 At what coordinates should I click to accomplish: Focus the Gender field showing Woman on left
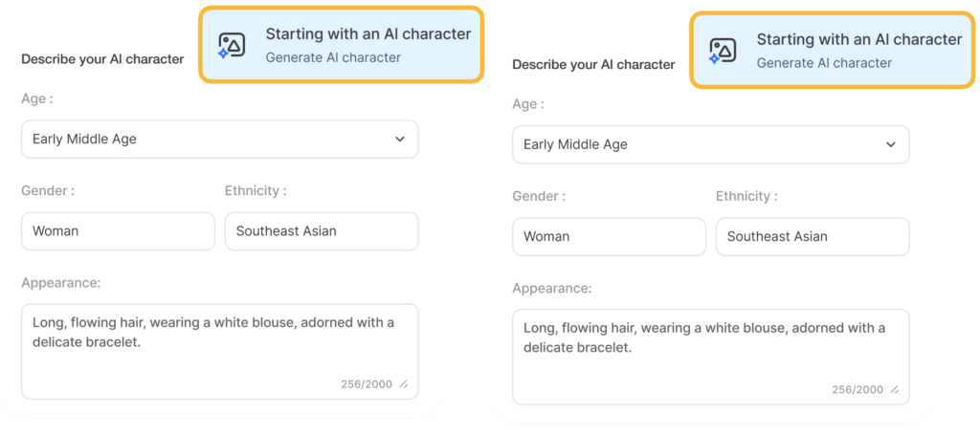(x=118, y=231)
